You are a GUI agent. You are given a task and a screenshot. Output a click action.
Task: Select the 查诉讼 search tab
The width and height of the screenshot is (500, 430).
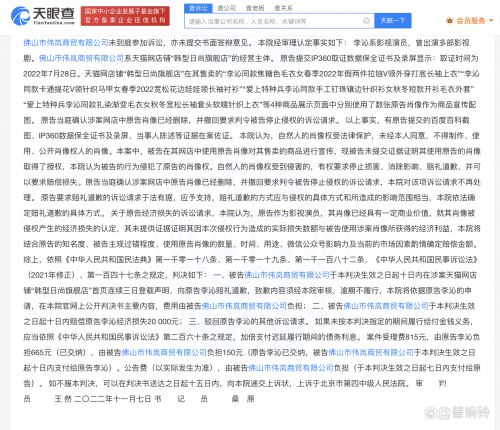pyautogui.click(x=198, y=8)
